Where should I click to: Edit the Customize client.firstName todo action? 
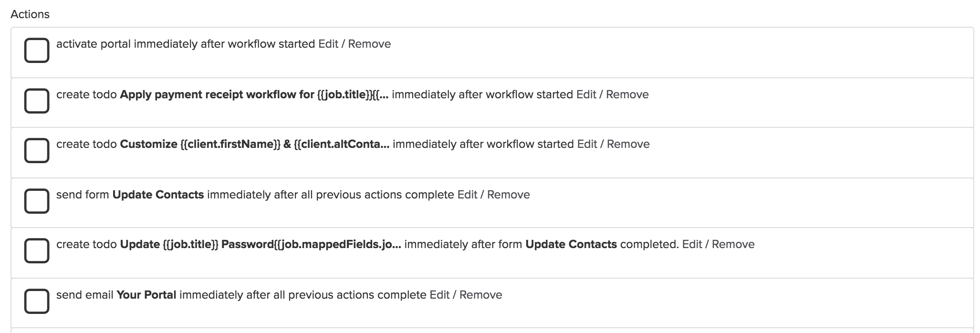coord(587,144)
